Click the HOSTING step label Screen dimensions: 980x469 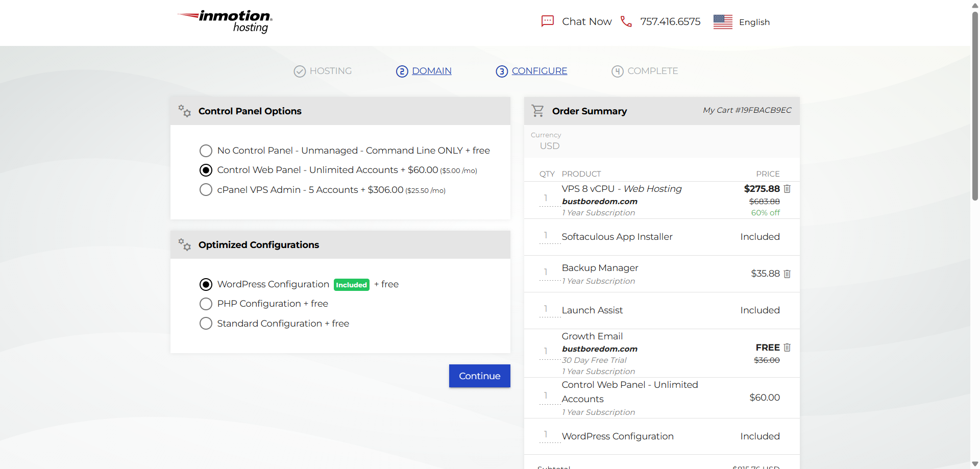point(331,71)
